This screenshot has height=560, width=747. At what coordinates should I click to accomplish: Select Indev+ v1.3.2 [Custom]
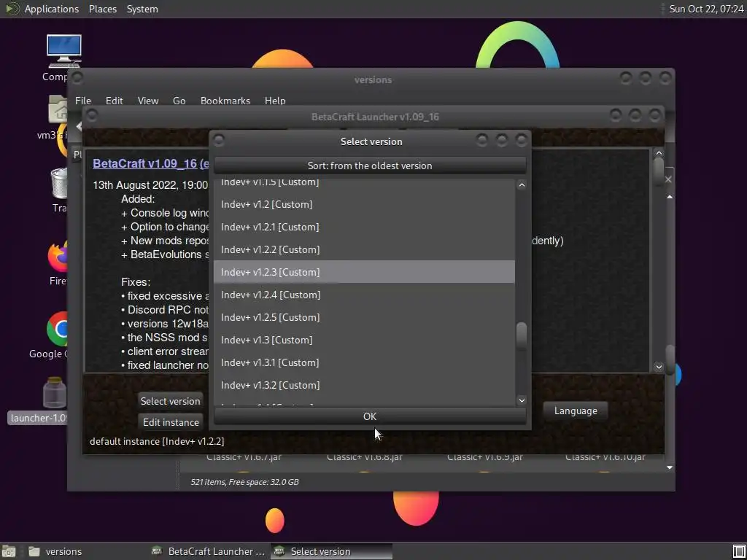point(364,385)
